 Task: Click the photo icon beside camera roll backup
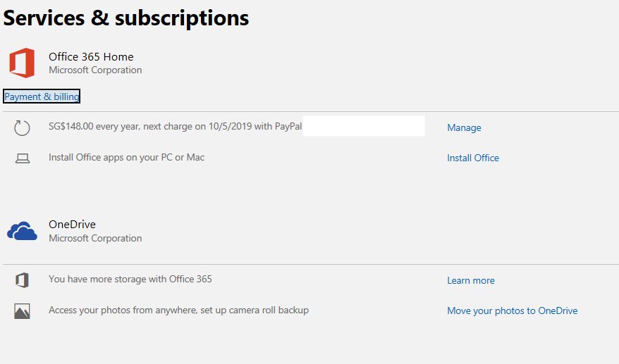(22, 311)
